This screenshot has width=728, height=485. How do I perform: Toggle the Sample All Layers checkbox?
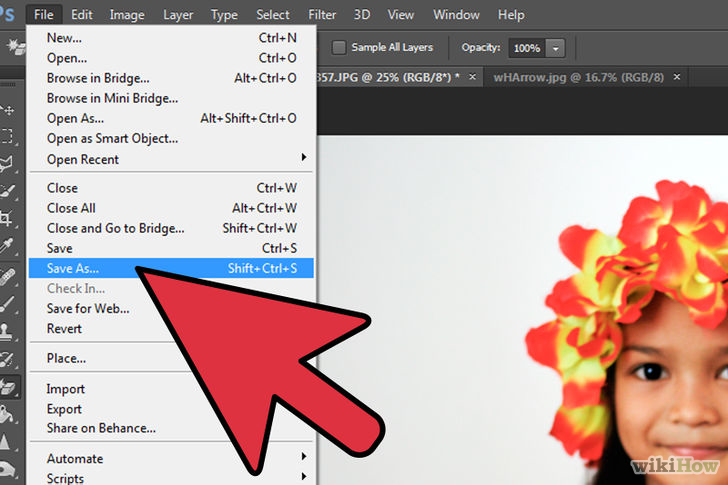(x=339, y=47)
